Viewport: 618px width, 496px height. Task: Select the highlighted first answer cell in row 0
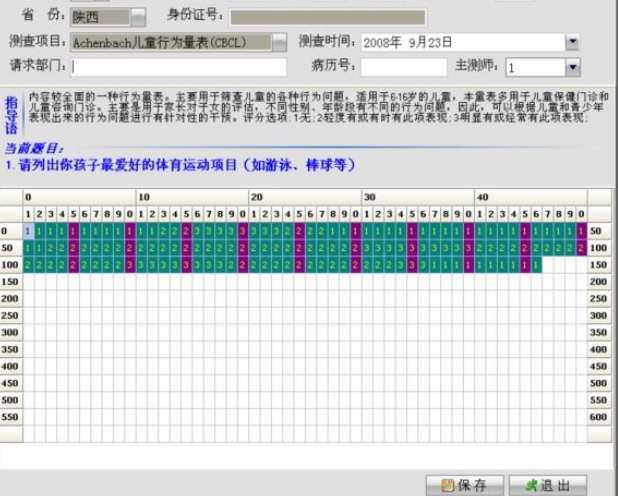tap(28, 230)
